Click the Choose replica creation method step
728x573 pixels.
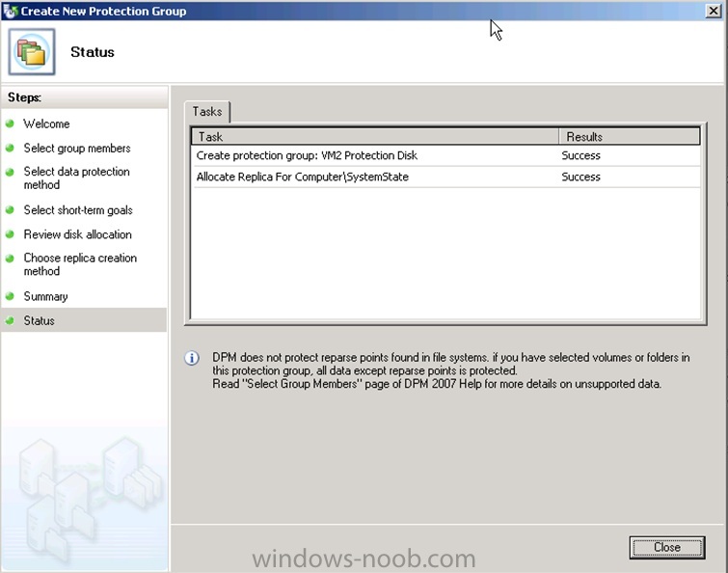(80, 264)
